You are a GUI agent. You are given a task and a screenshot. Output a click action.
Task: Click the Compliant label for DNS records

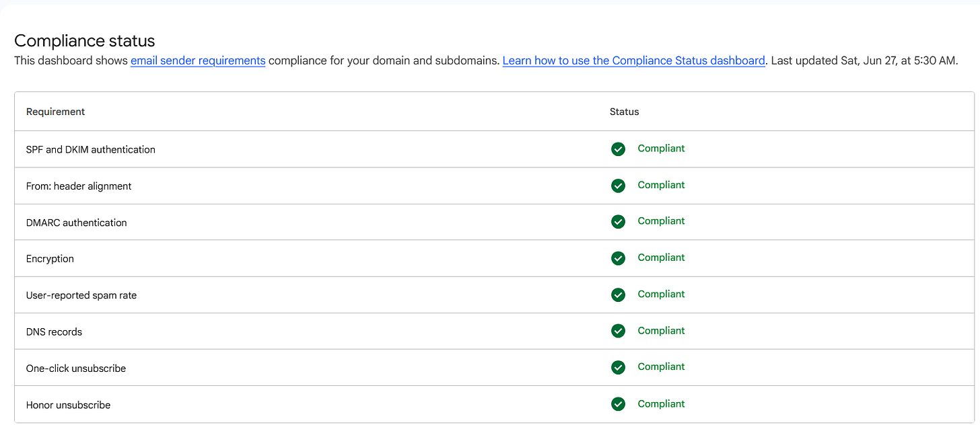(661, 331)
